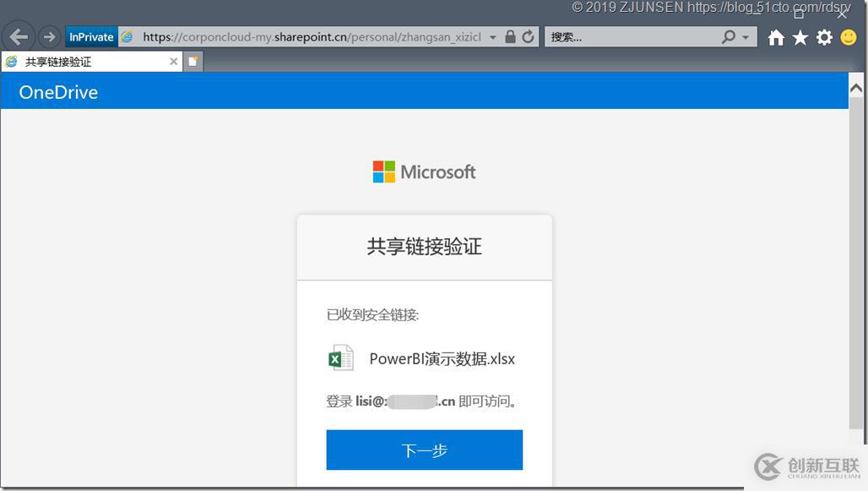This screenshot has height=491, width=868.
Task: Open a new tab button
Action: coord(193,62)
